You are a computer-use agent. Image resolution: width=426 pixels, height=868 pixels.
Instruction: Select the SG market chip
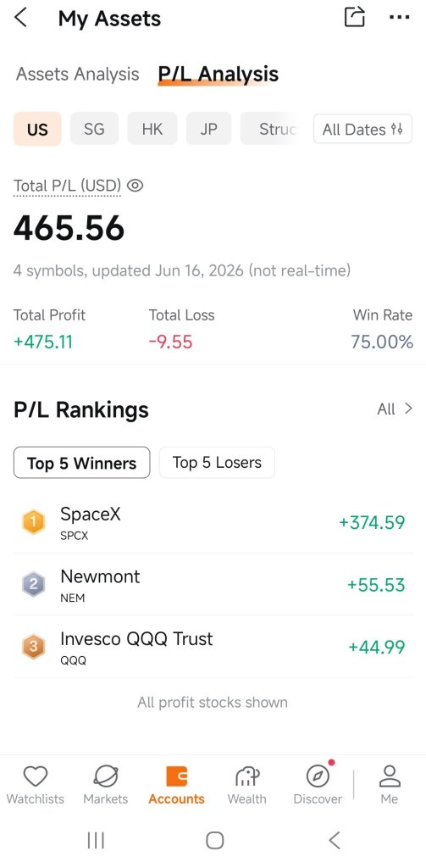coord(94,129)
